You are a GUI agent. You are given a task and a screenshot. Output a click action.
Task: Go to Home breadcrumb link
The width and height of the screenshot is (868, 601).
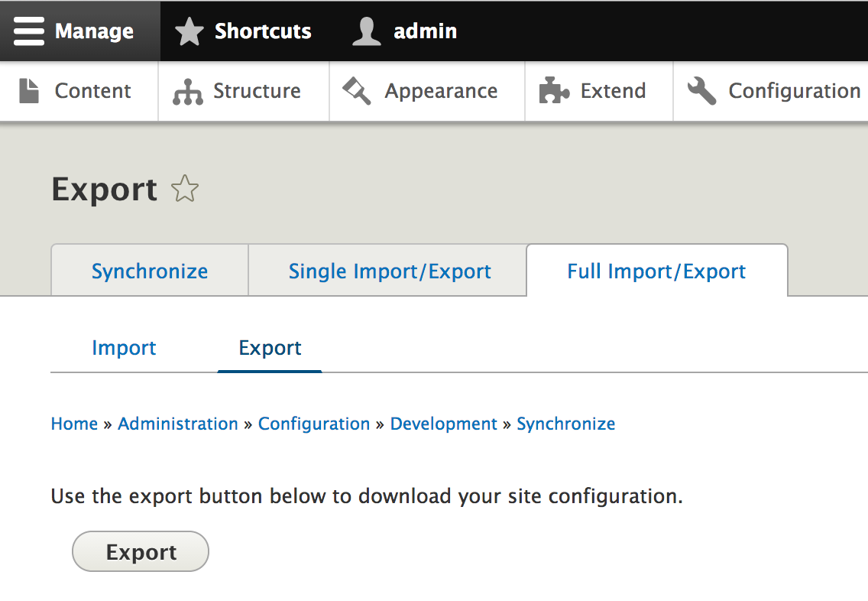click(74, 424)
